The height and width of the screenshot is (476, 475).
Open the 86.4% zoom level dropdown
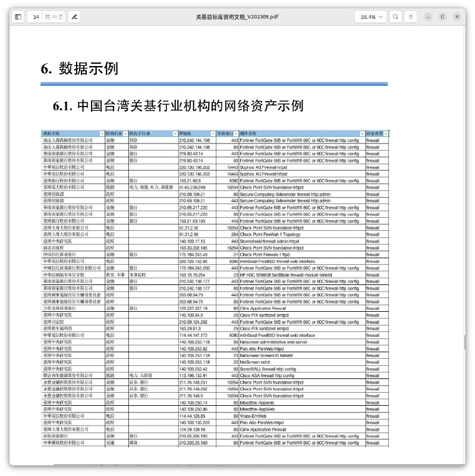click(371, 17)
